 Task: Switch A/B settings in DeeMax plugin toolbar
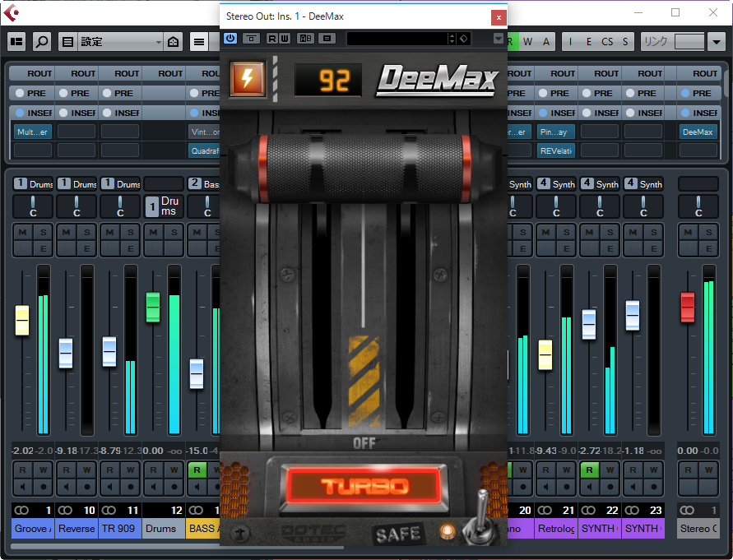(x=306, y=39)
